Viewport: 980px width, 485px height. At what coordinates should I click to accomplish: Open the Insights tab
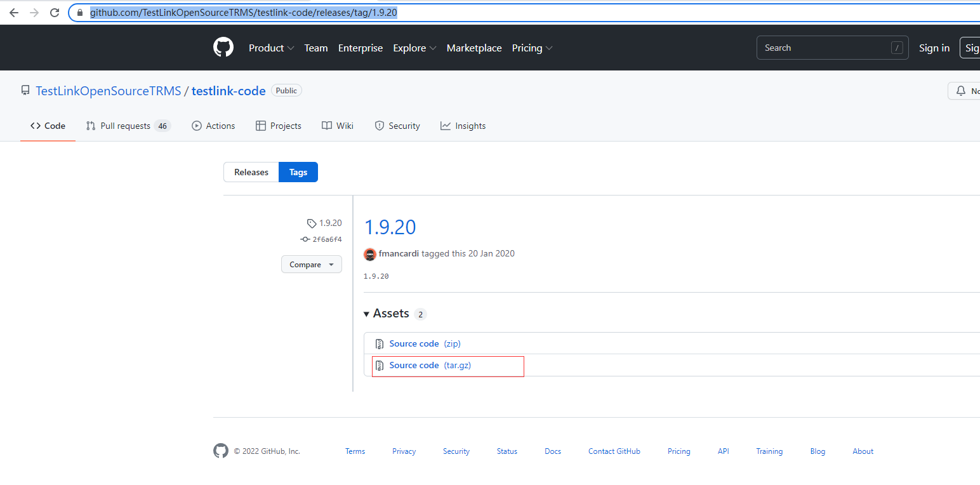(463, 126)
